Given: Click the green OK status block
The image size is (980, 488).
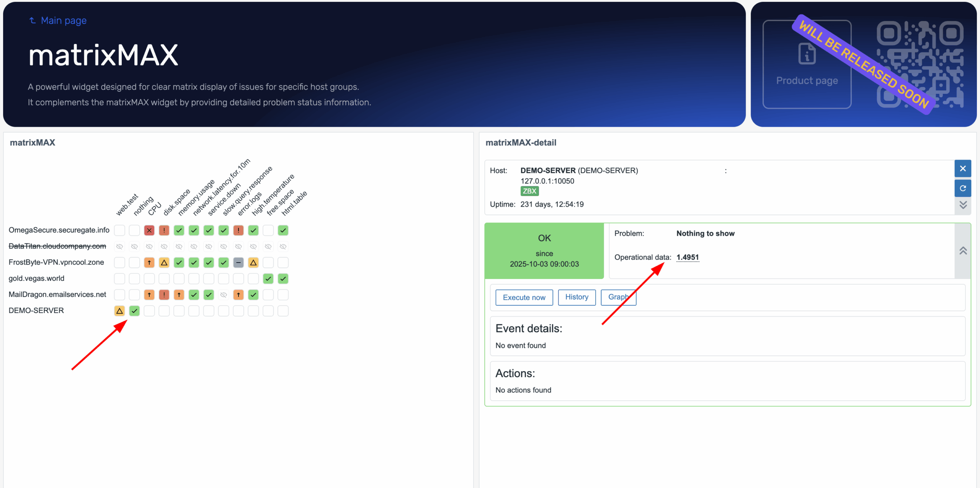Looking at the screenshot, I should coord(544,251).
